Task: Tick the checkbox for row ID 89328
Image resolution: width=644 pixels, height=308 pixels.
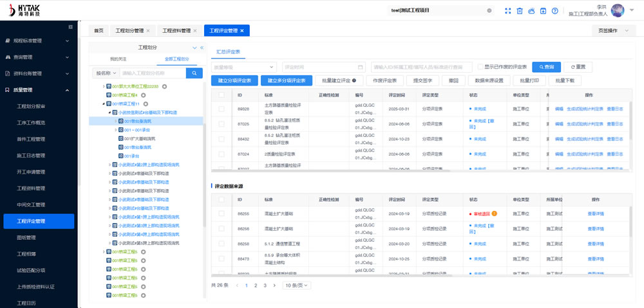Action: pyautogui.click(x=222, y=109)
